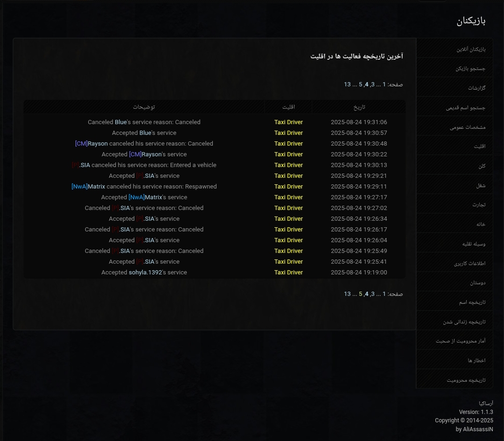Click the بازیکنان page title
The image size is (504, 441).
click(471, 21)
